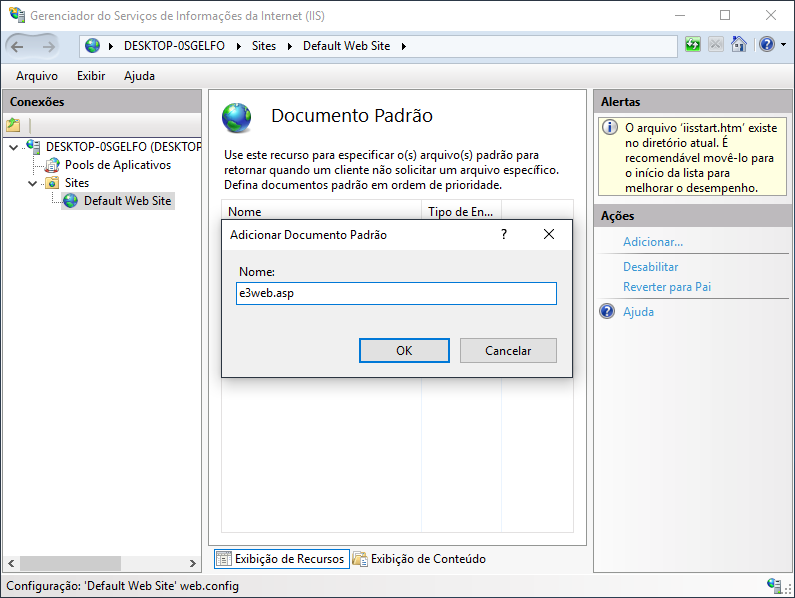This screenshot has width=795, height=598.
Task: Click the Nome text input field
Action: click(395, 293)
